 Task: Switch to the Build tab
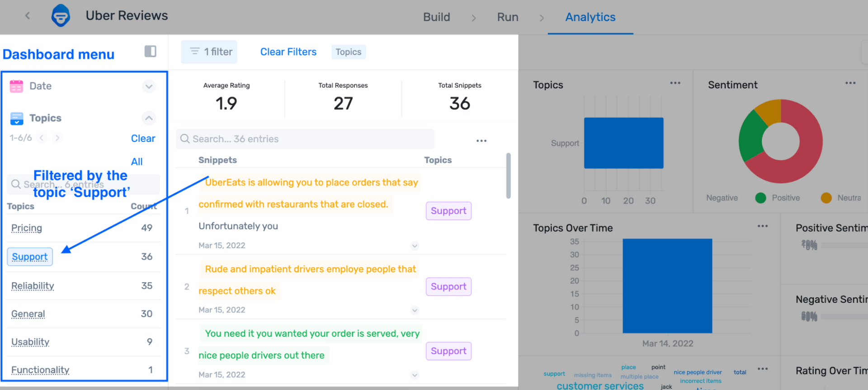(x=436, y=17)
